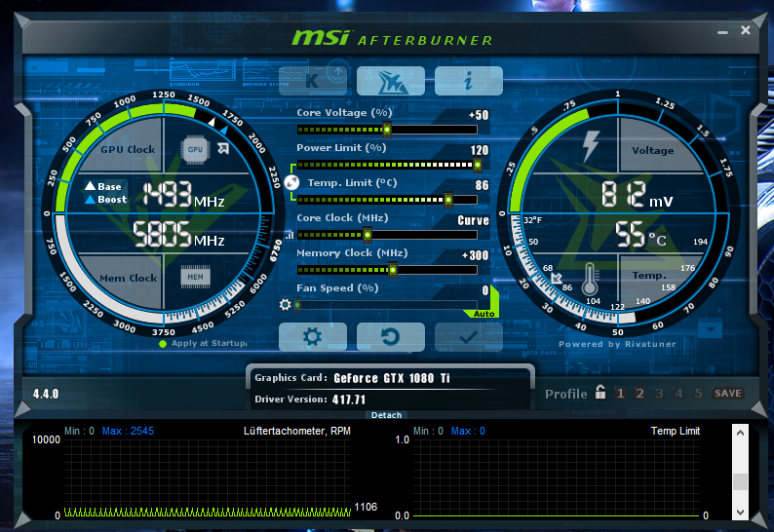
Task: Click the voltage lightning bolt icon
Action: (x=591, y=146)
